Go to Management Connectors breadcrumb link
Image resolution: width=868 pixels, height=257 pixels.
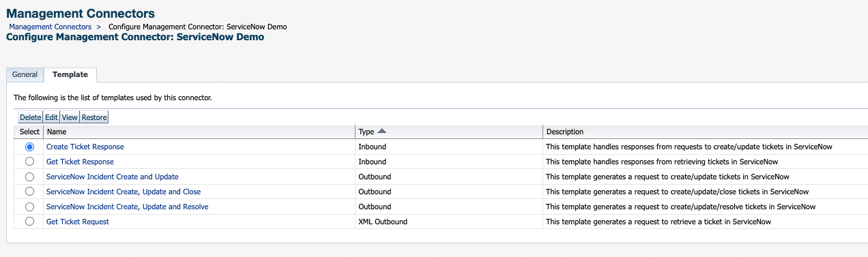pos(50,27)
